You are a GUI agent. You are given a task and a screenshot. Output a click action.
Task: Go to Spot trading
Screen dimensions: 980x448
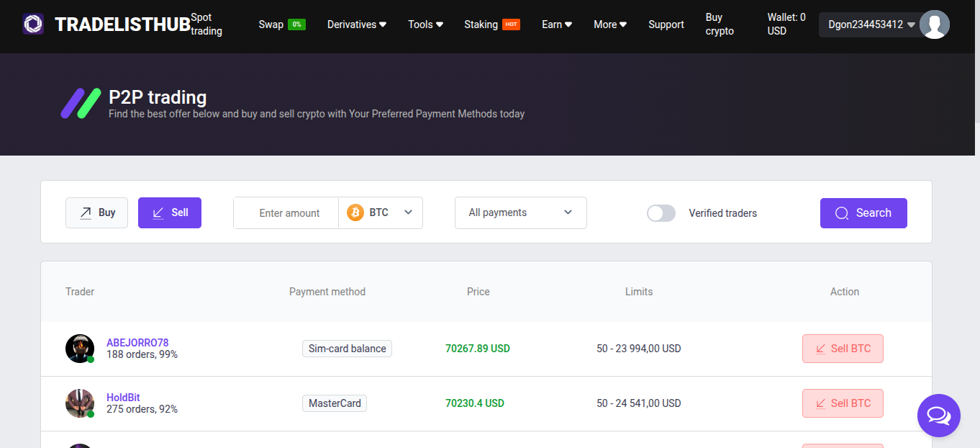[207, 24]
